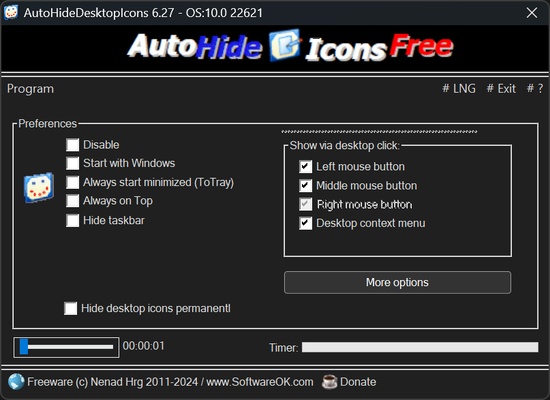The width and height of the screenshot is (550, 400).
Task: Click the smiley desktop icon in Preferences
Action: [x=39, y=187]
